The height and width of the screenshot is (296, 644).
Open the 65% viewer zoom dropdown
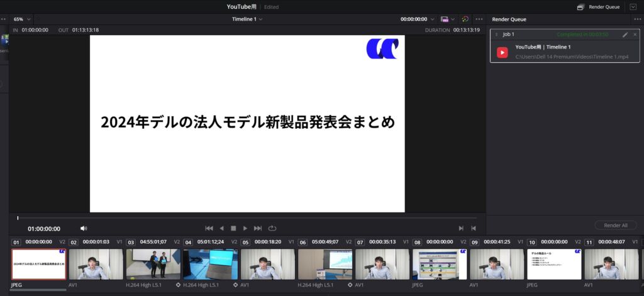click(22, 19)
